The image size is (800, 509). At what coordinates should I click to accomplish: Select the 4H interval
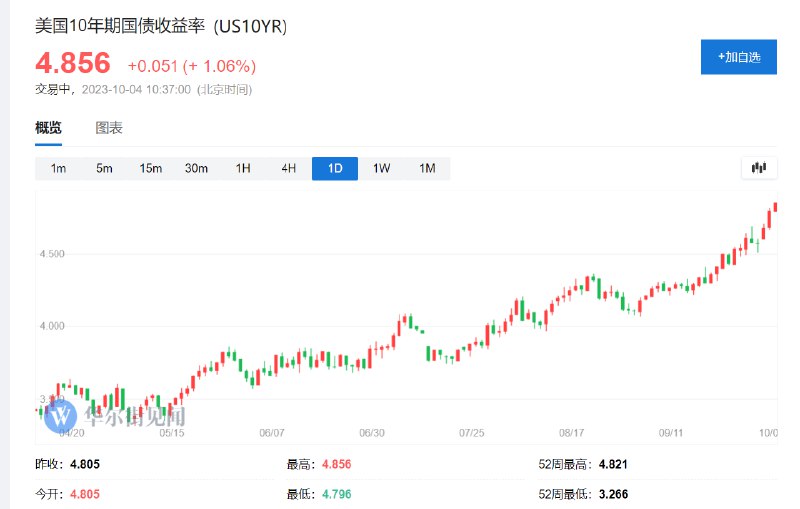(x=289, y=168)
